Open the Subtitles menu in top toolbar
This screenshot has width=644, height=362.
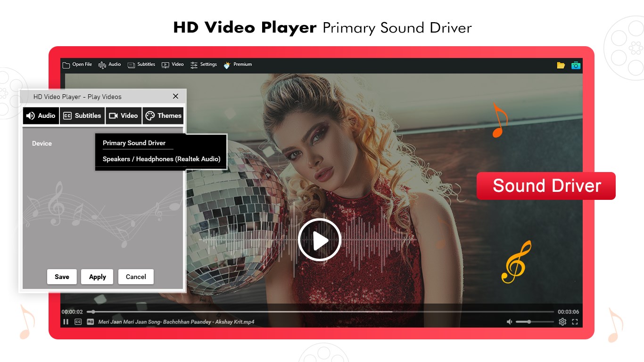click(x=141, y=65)
